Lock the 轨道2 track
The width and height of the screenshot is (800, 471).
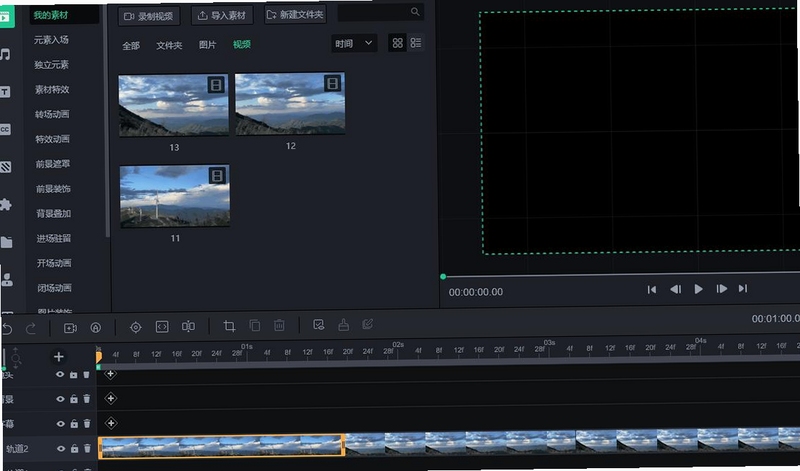(x=74, y=449)
